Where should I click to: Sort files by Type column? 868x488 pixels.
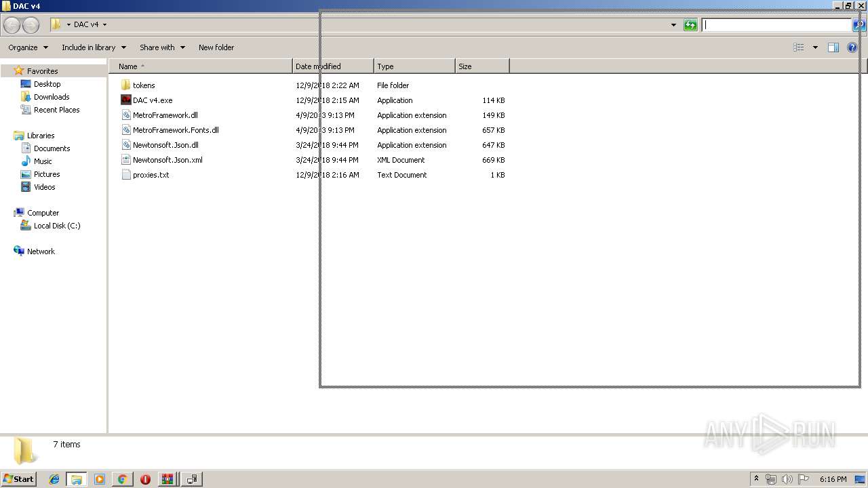414,66
